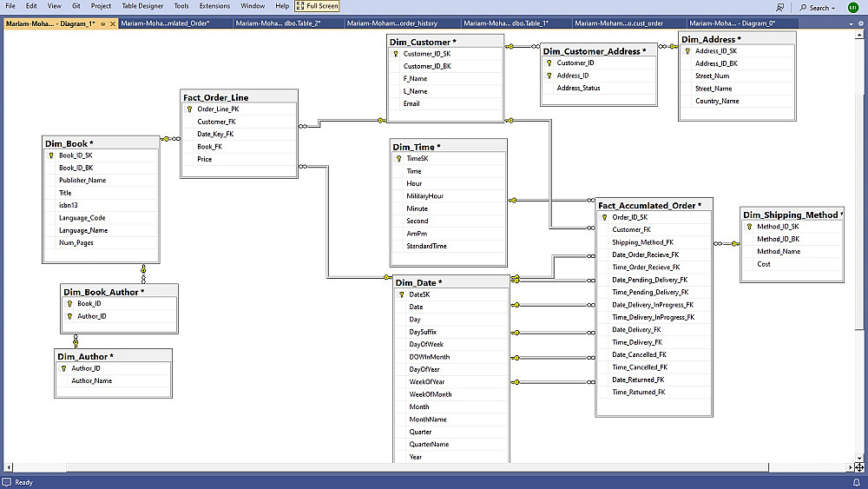
Task: Click key icon beside Address_ID in Dim_Customer_Address
Action: [x=549, y=76]
